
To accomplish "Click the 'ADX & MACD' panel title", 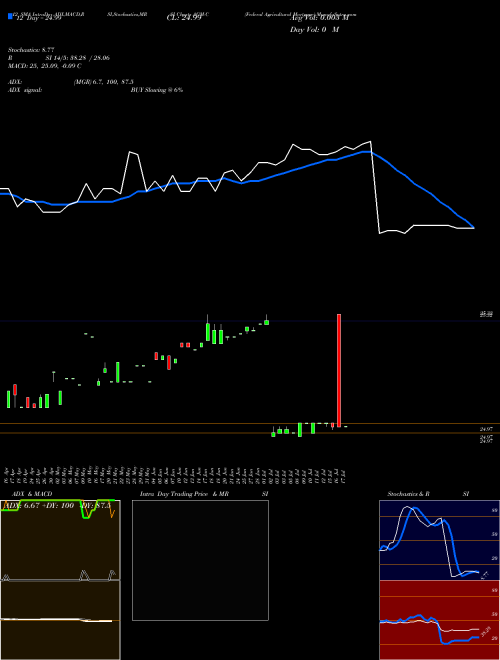I will point(32,494).
